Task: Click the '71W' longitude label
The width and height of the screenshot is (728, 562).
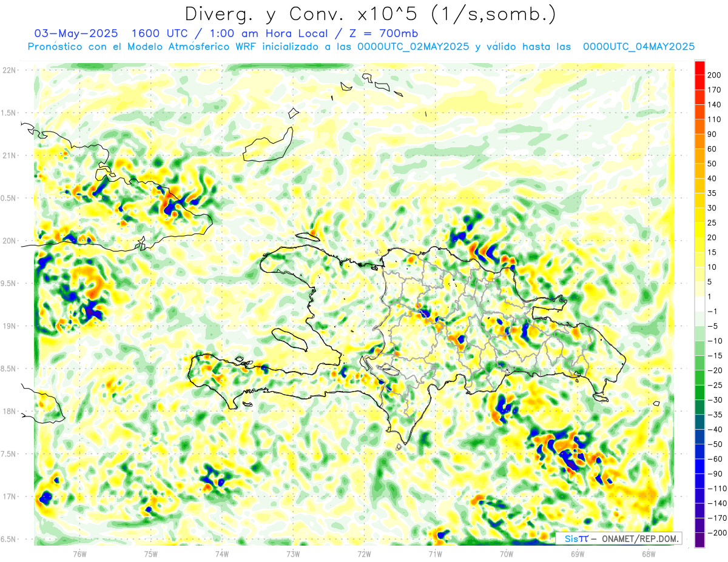Action: [435, 554]
